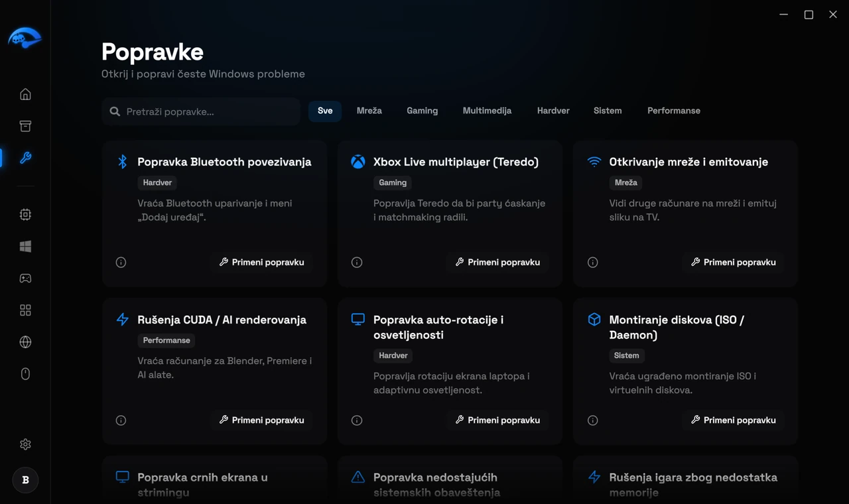Click the cube icon on Montiranje diskova card
This screenshot has height=504, width=849.
click(594, 320)
